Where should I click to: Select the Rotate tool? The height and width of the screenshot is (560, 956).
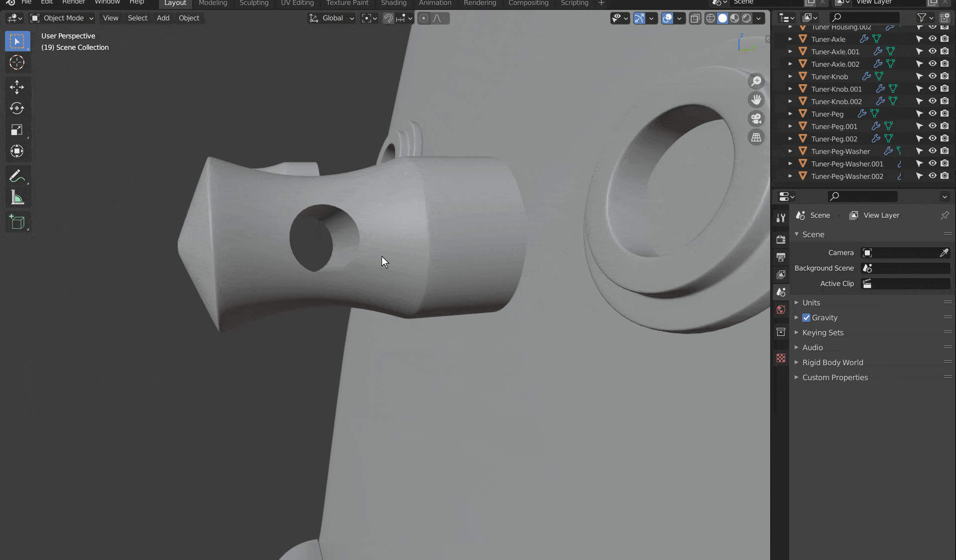(17, 108)
